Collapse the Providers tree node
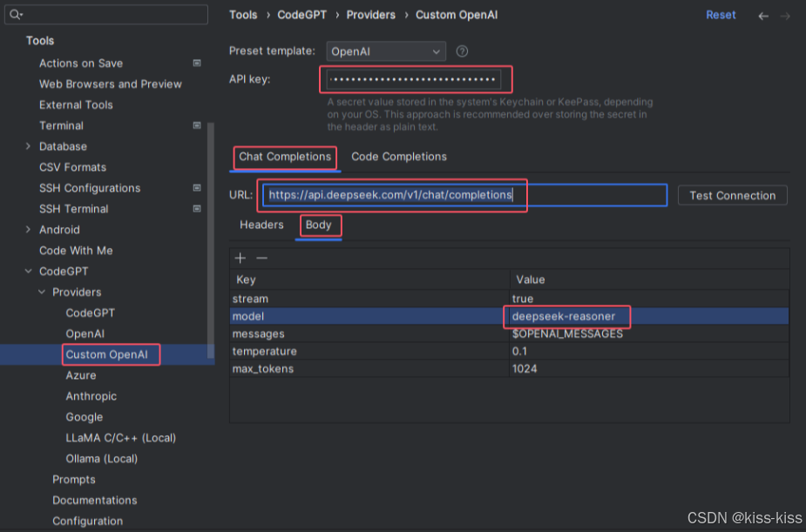 (x=42, y=292)
